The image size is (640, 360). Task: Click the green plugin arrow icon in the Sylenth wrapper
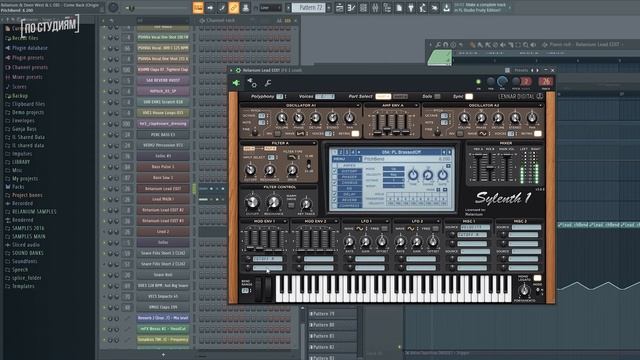[236, 83]
